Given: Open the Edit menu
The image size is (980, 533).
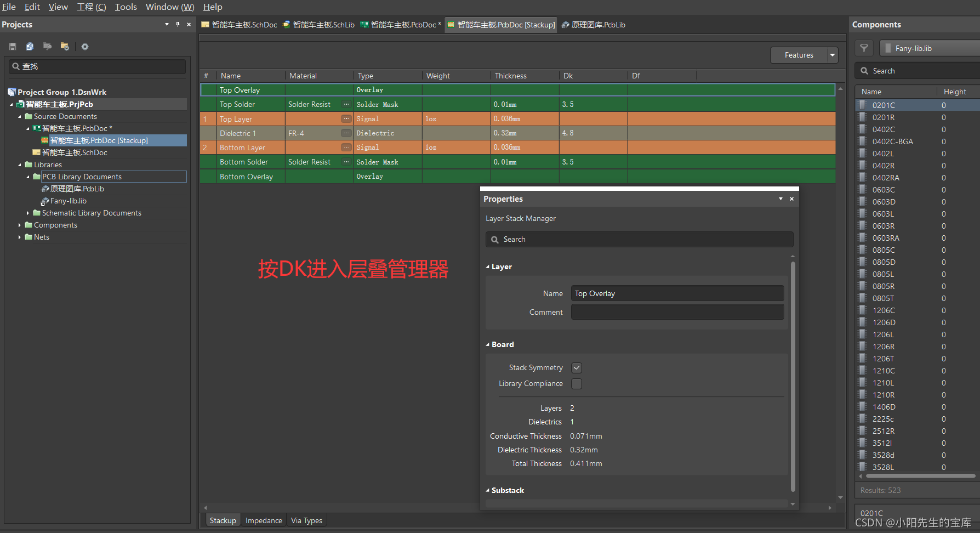Looking at the screenshot, I should click(32, 7).
